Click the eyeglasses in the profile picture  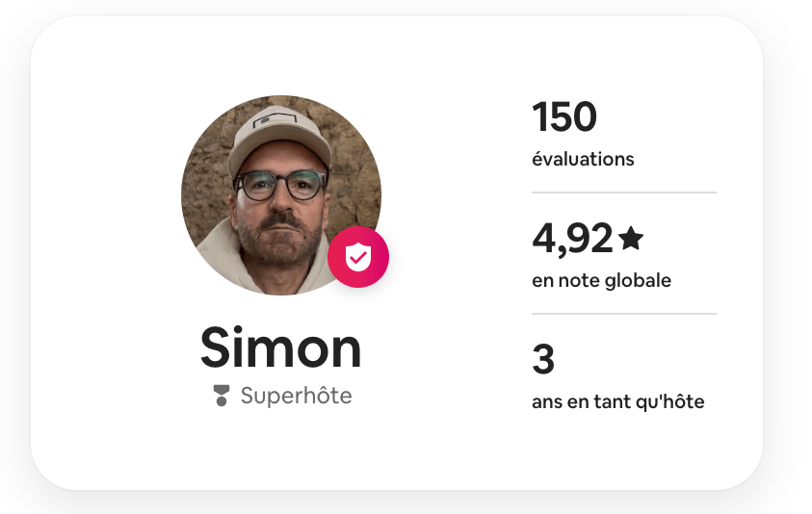coord(279,185)
